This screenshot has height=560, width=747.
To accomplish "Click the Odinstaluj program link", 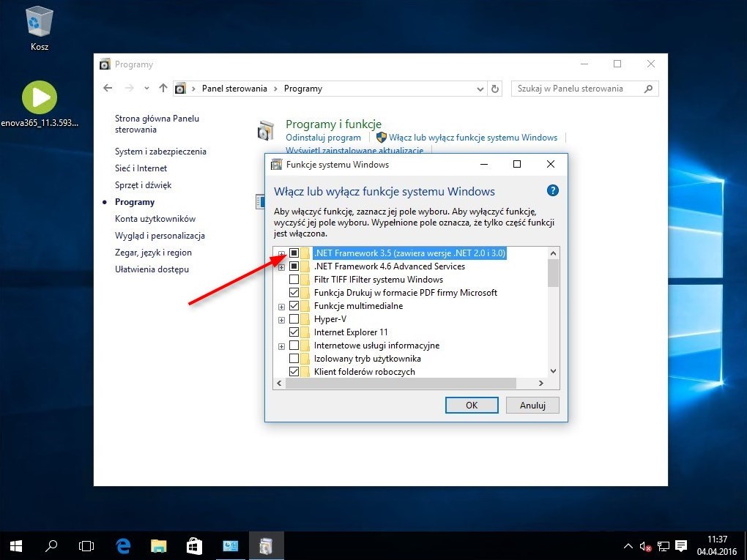I will (x=323, y=138).
